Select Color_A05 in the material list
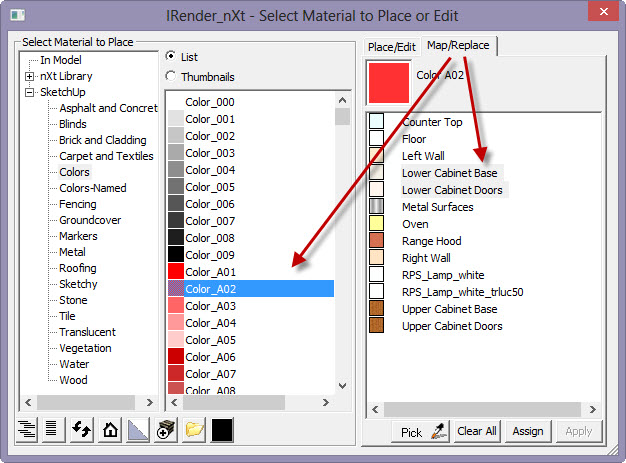This screenshot has width=626, height=463. tap(210, 340)
